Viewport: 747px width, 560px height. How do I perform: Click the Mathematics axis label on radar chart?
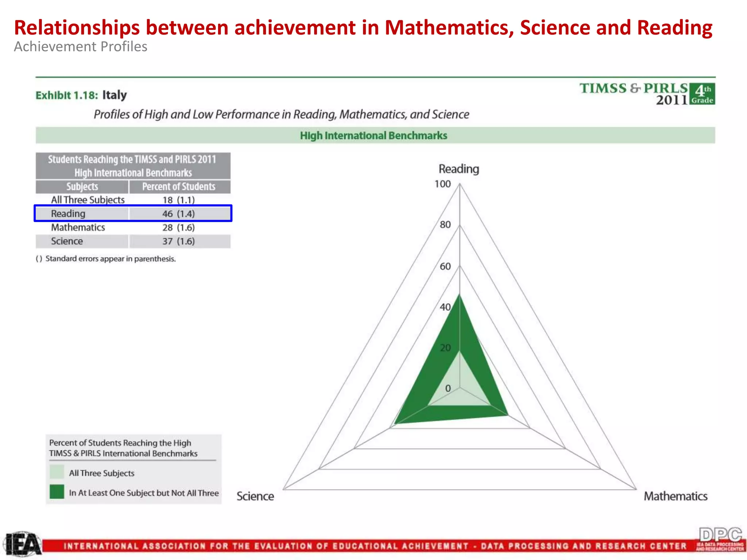coord(676,496)
